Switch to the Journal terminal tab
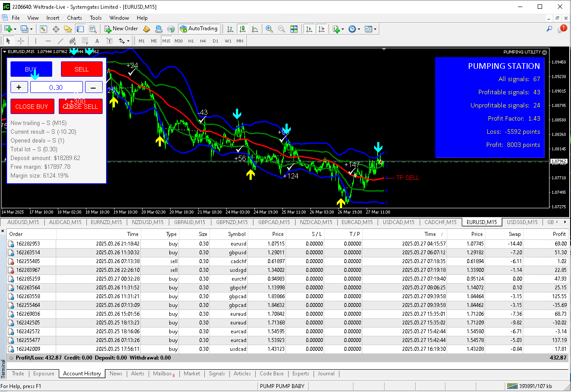This screenshot has width=571, height=392. tap(326, 374)
